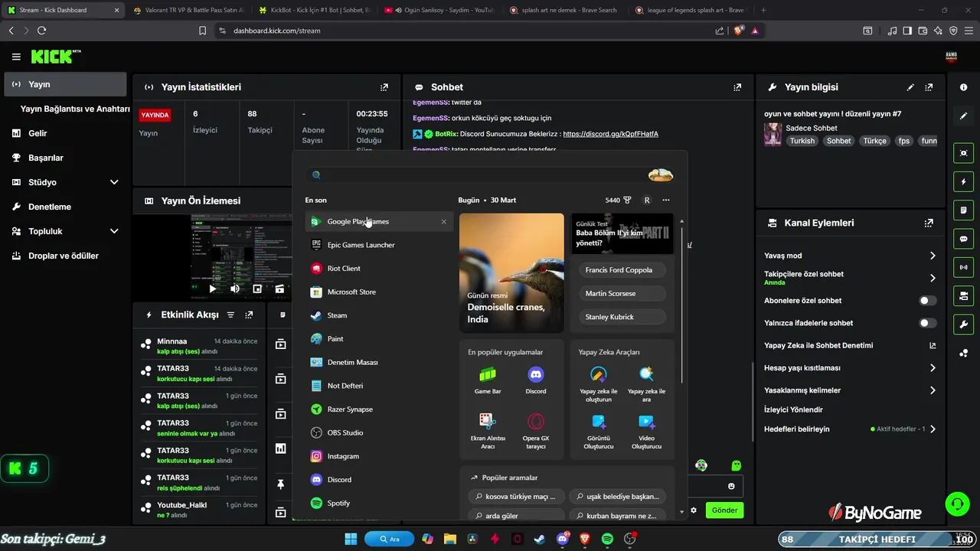The image size is (980, 551).
Task: Open Hesap yaşı kısıtlaması chevron
Action: click(933, 368)
